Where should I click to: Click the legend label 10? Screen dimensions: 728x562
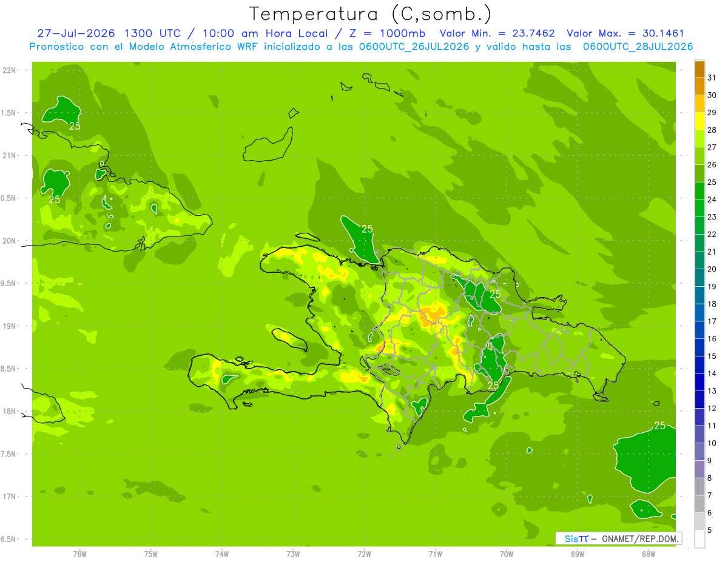tap(712, 443)
